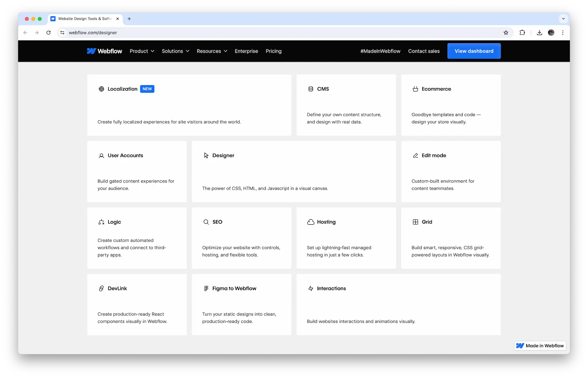This screenshot has width=588, height=378.
Task: Click the SEO magnifier icon
Action: point(206,222)
